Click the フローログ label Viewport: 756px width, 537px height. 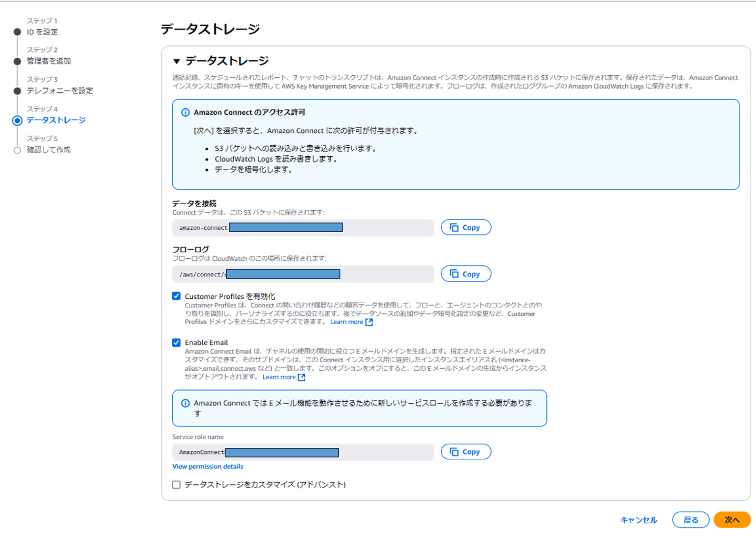click(x=190, y=249)
